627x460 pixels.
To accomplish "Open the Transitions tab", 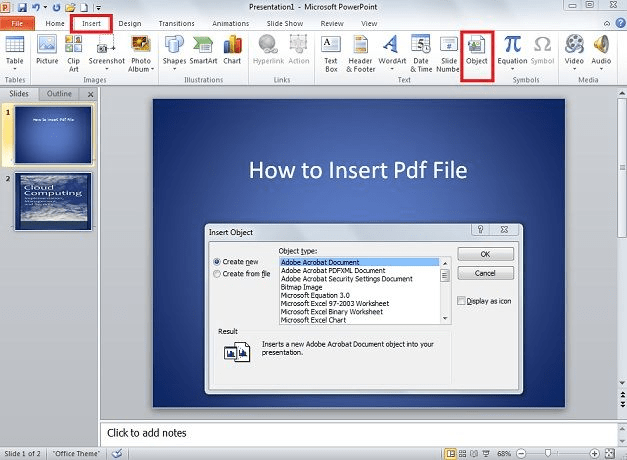I will click(x=176, y=23).
